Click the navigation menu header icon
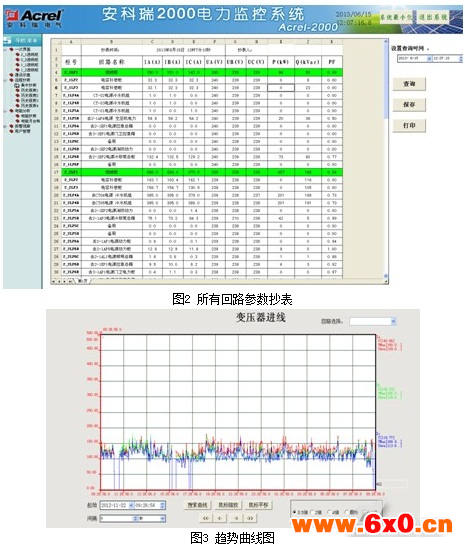This screenshot has width=465, height=547. pyautogui.click(x=8, y=40)
